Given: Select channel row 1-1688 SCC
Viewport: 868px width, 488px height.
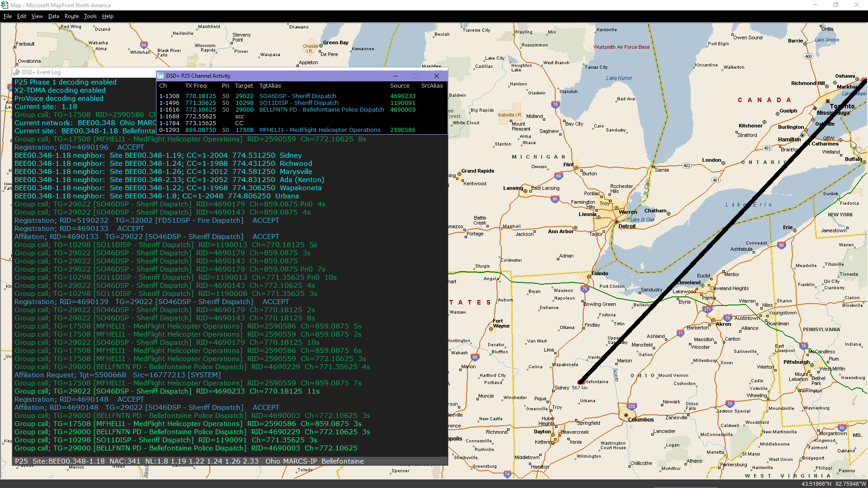Looking at the screenshot, I should (302, 117).
